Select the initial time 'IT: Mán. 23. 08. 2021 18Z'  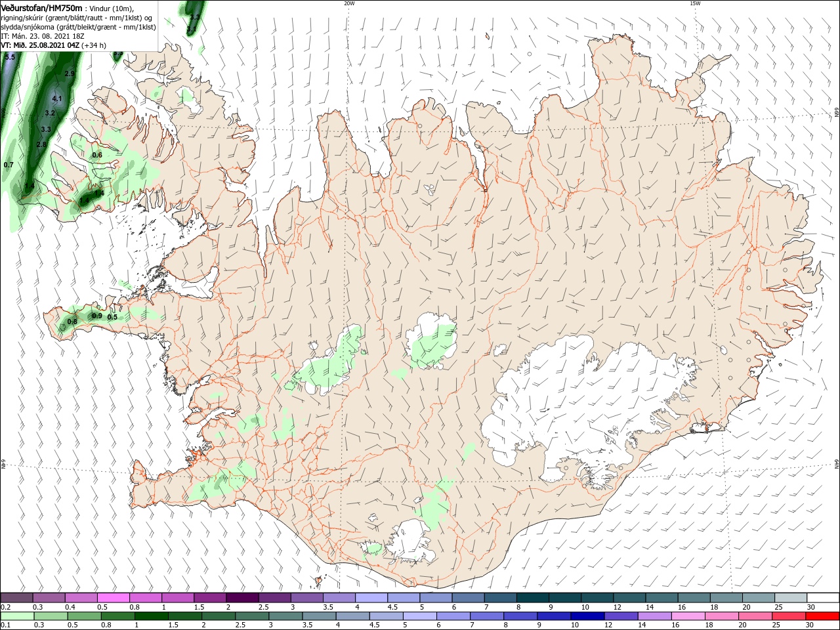44,36
